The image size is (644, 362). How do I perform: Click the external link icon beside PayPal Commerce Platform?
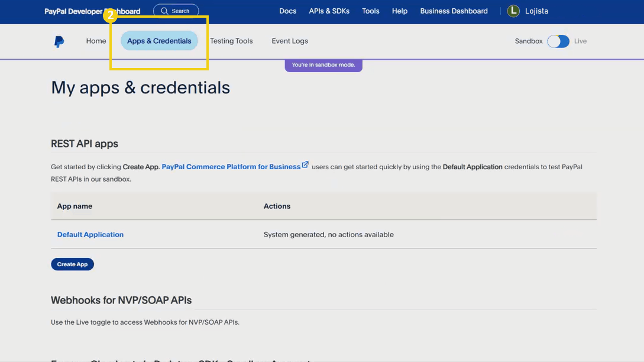[305, 165]
